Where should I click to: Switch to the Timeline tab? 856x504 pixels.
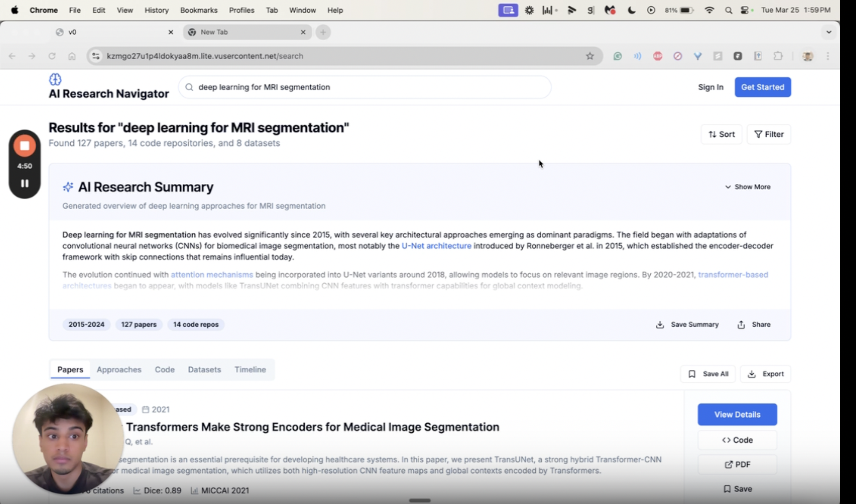pyautogui.click(x=250, y=370)
